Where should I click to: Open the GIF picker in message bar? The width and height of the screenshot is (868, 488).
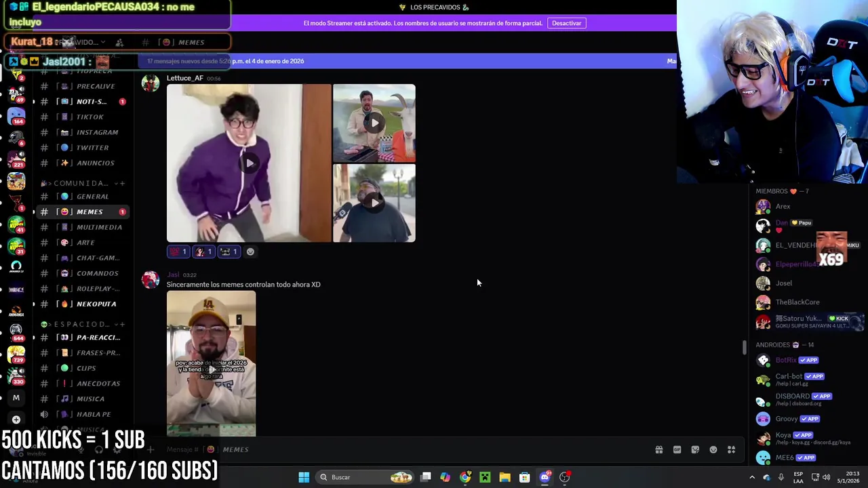(x=677, y=449)
